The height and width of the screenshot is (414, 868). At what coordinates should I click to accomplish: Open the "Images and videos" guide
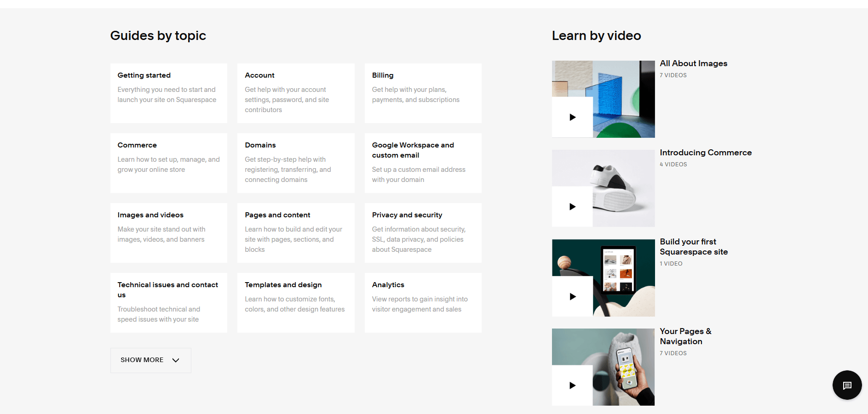(168, 233)
